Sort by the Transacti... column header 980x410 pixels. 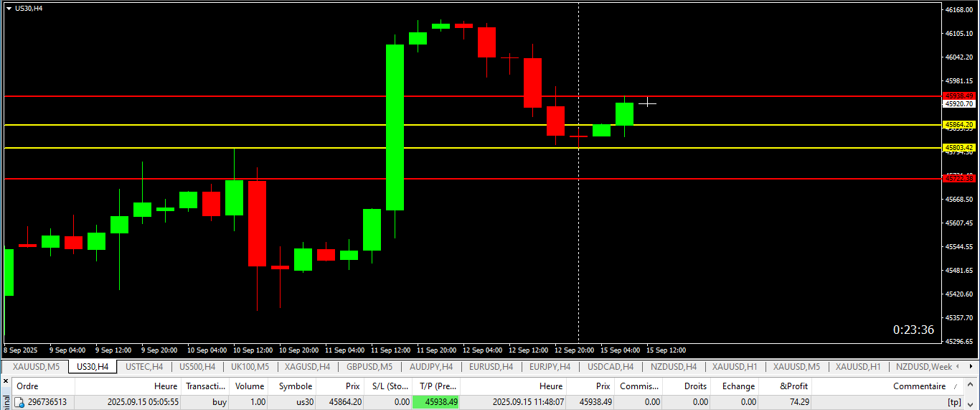[x=205, y=386]
